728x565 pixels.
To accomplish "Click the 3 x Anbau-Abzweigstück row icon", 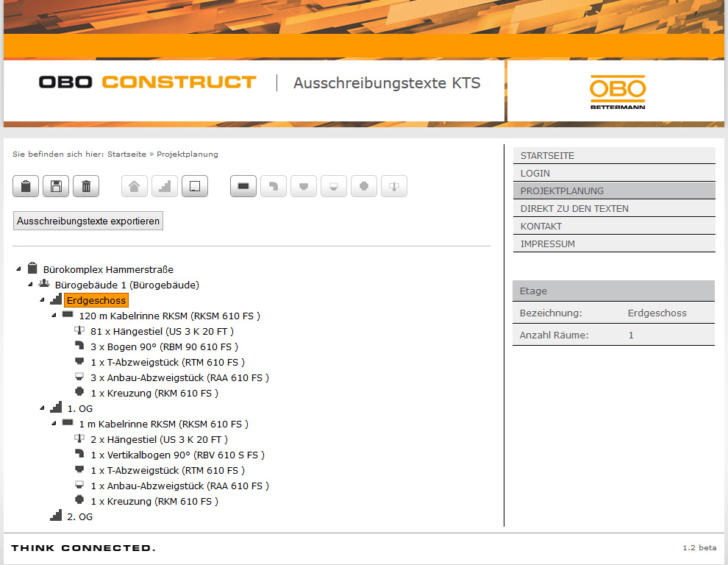I will click(79, 377).
